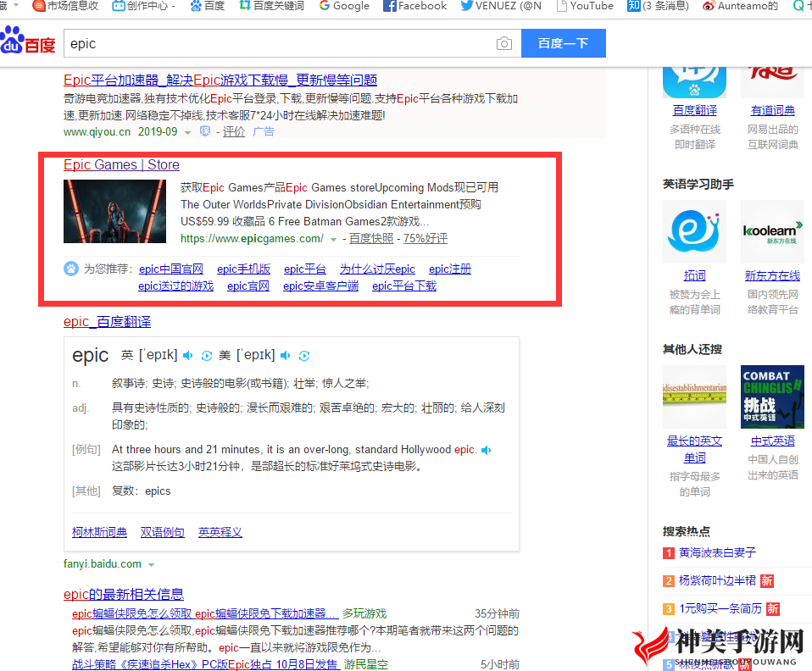Play the example sentence audio icon

(486, 451)
